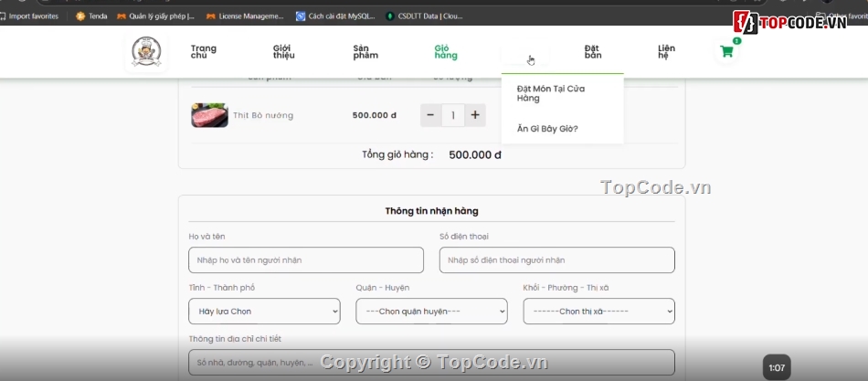The height and width of the screenshot is (381, 868).
Task: Click the minus quantity button
Action: tap(430, 115)
